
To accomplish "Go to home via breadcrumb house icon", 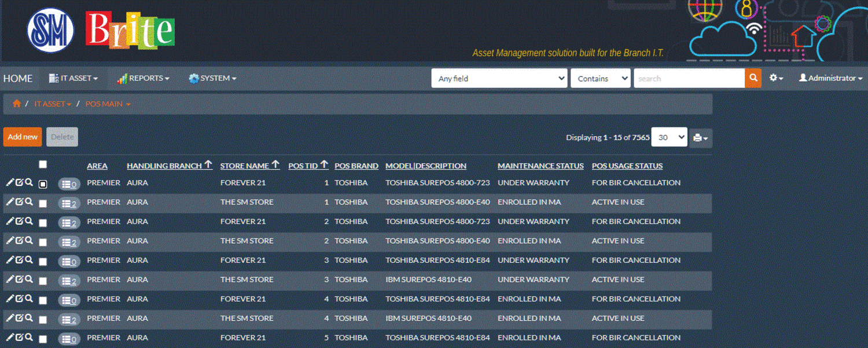I will pyautogui.click(x=17, y=104).
